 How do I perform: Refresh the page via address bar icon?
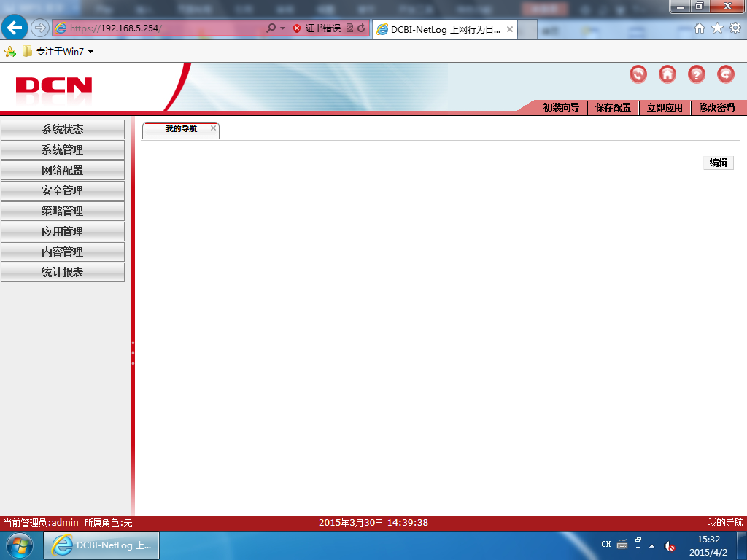pyautogui.click(x=361, y=28)
